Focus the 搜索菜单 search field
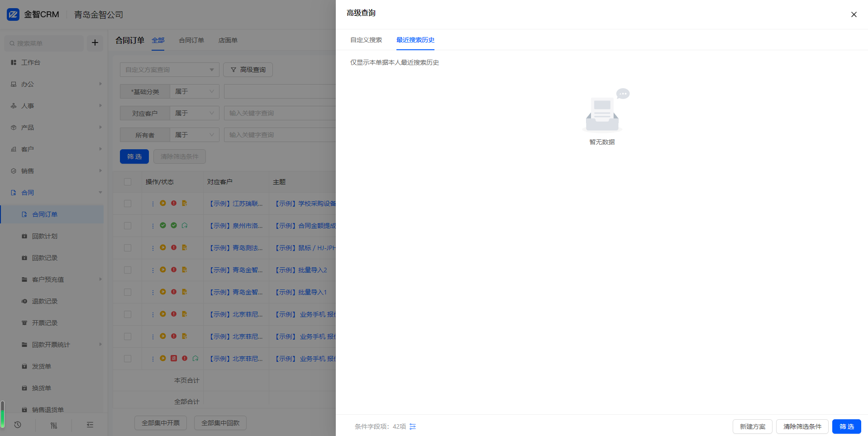This screenshot has width=868, height=436. [44, 43]
